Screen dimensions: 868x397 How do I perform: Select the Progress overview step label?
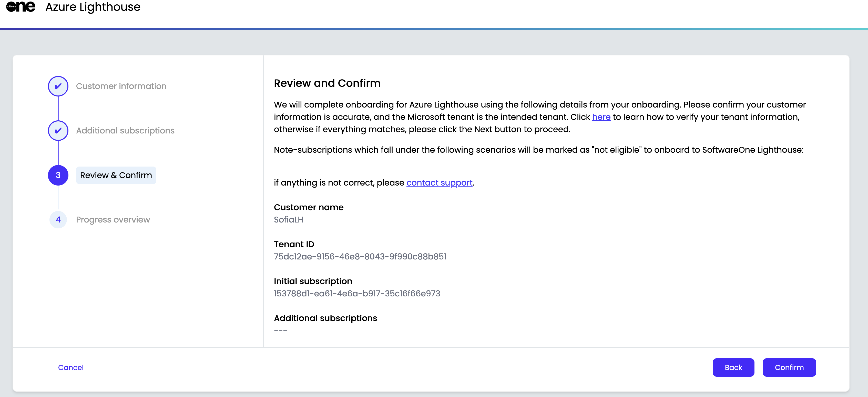(113, 220)
